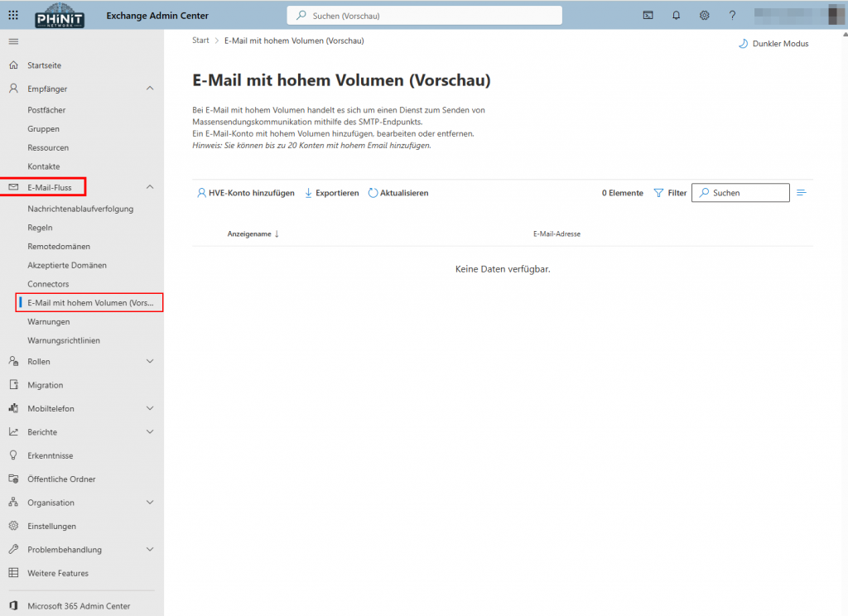Open the settings gear icon
Viewport: 848px width, 616px height.
click(x=704, y=15)
